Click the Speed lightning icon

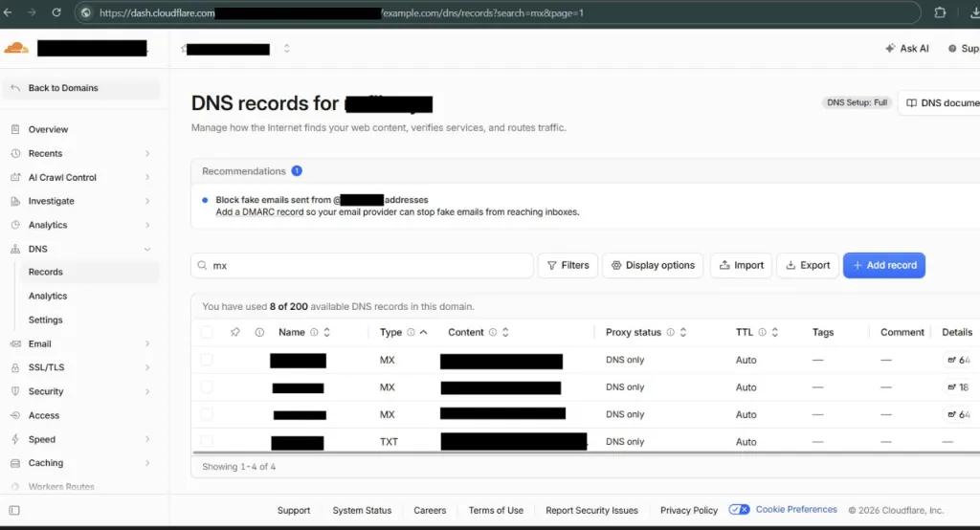(x=15, y=439)
